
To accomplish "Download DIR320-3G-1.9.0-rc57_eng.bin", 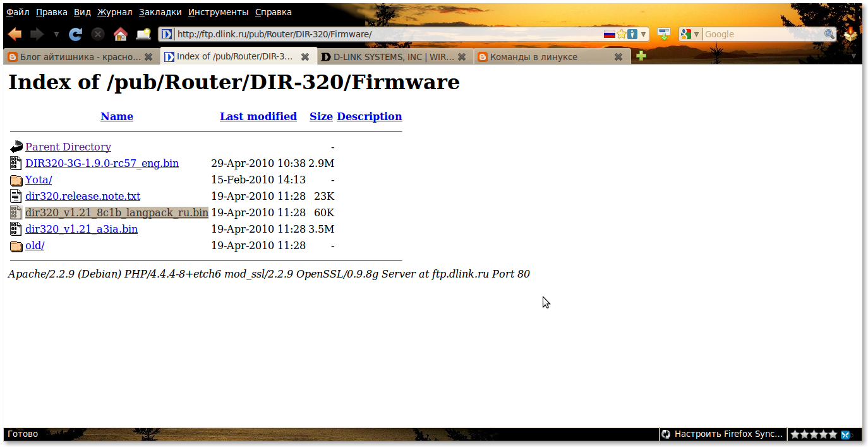I will coord(102,163).
